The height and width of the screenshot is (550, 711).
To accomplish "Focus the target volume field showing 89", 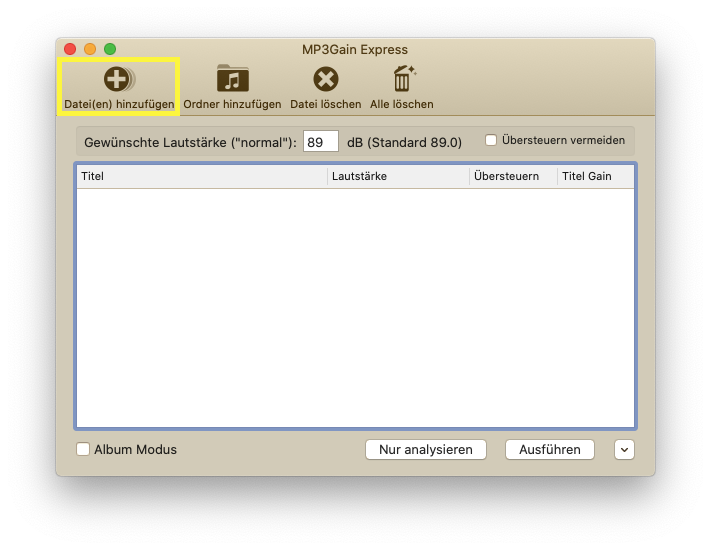I will (x=321, y=142).
